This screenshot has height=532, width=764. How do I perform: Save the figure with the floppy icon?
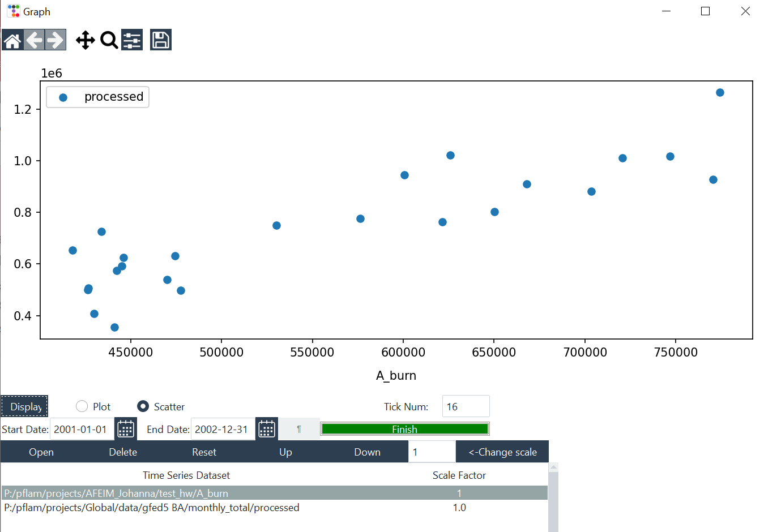pos(161,40)
